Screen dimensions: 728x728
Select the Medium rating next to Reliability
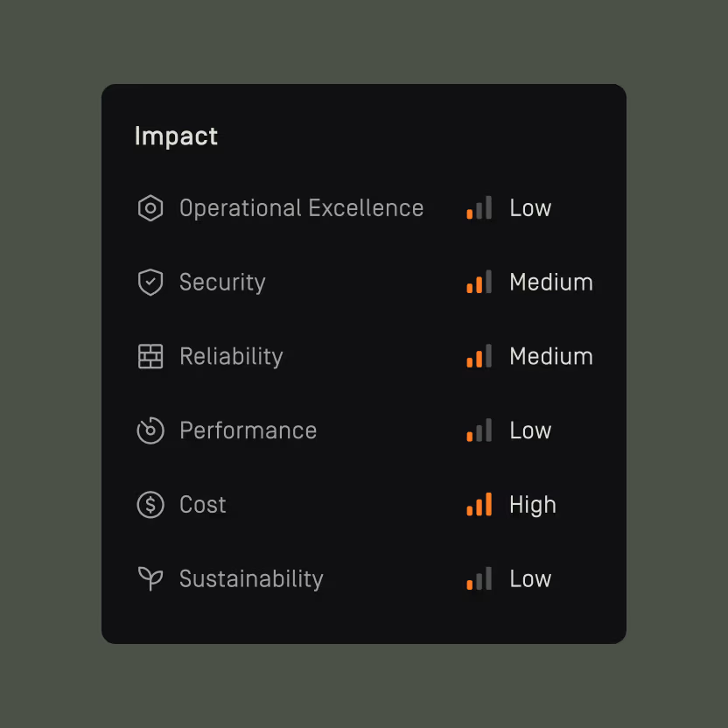click(550, 356)
